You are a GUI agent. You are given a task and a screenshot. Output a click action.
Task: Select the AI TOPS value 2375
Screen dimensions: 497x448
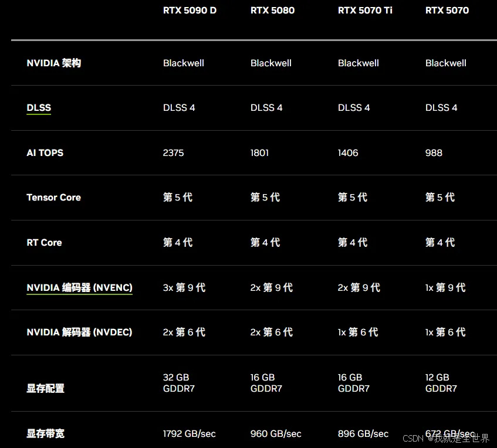click(x=173, y=152)
